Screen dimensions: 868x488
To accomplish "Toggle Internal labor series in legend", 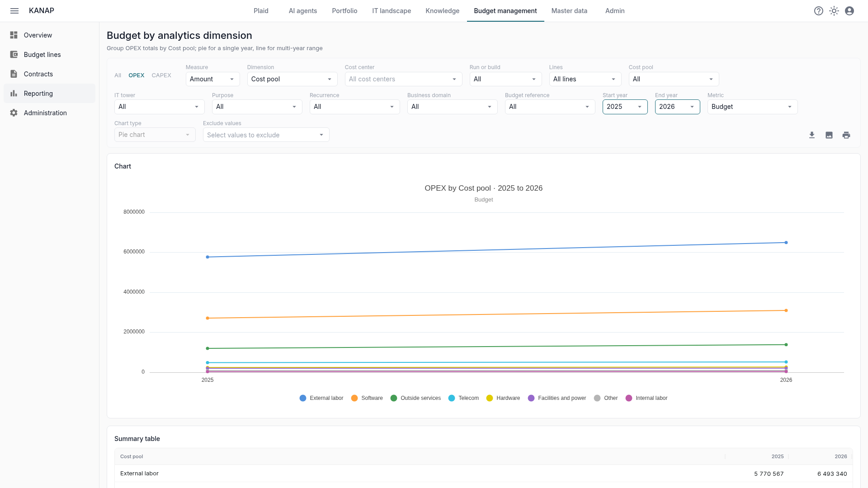I will click(646, 398).
